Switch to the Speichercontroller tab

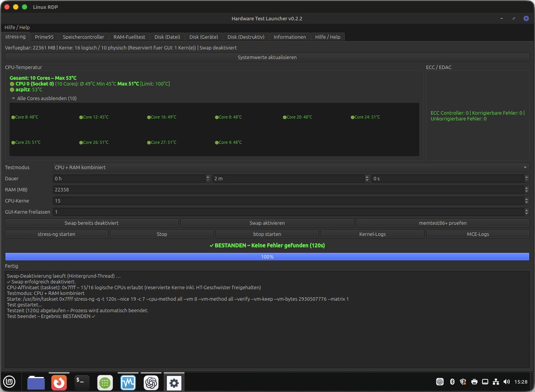click(83, 37)
